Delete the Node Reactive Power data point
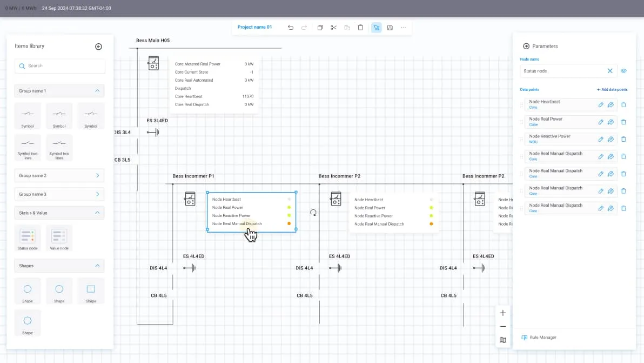 (623, 140)
